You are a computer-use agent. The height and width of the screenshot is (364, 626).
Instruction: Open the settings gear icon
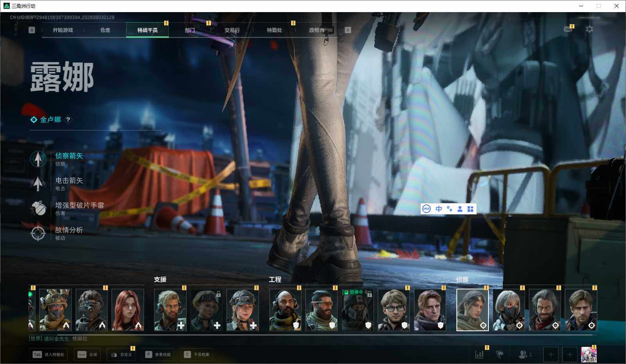(x=589, y=29)
